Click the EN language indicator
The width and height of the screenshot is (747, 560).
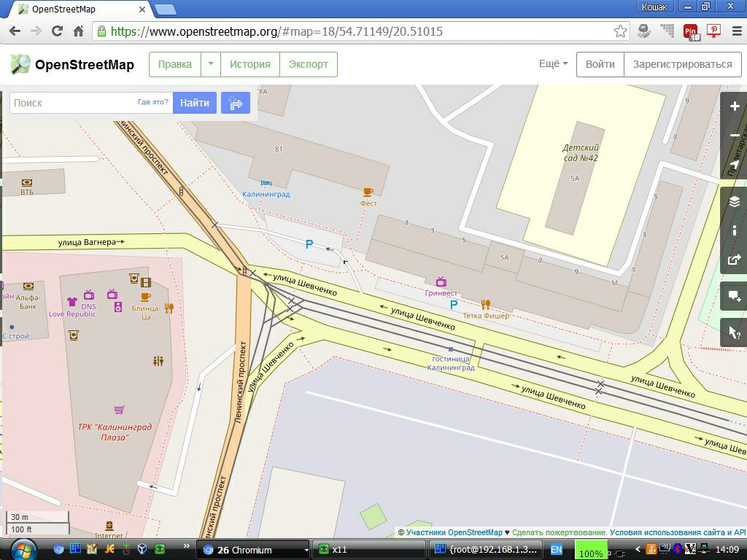[x=556, y=550]
